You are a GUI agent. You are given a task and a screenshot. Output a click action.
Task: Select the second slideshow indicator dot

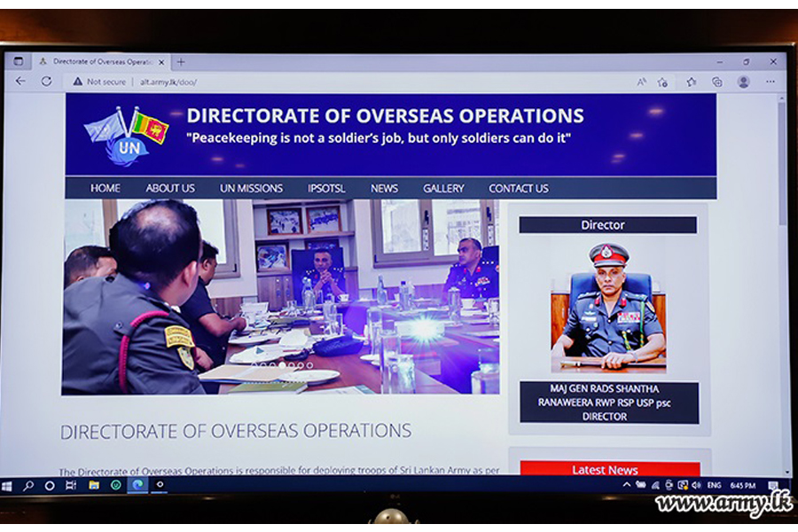point(263,365)
